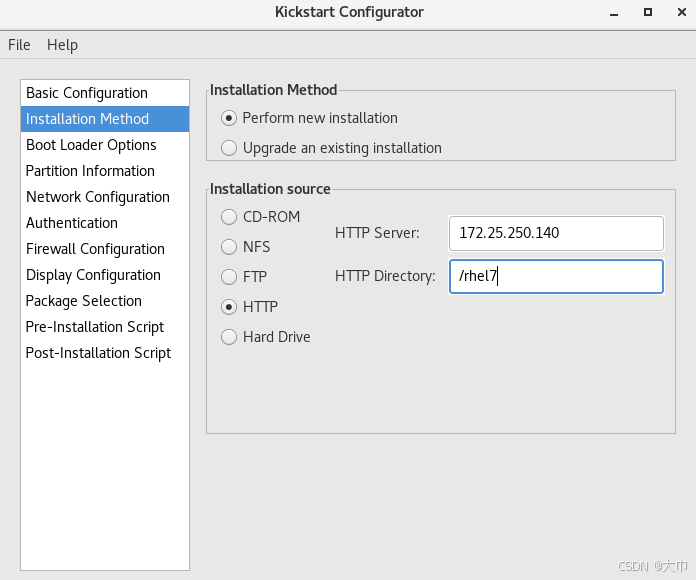Open the File menu

19,45
